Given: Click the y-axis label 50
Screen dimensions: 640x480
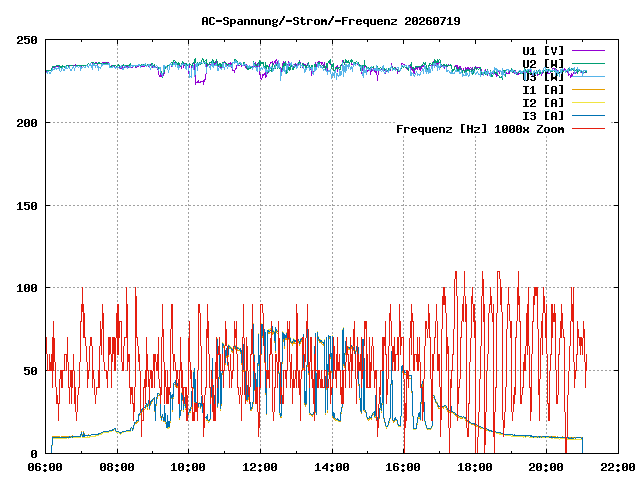Looking at the screenshot, I should (x=30, y=371).
